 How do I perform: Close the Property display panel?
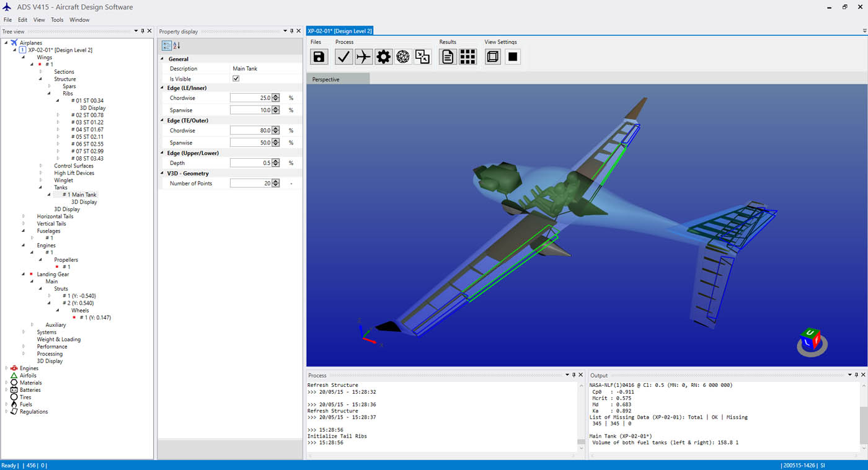pyautogui.click(x=299, y=31)
